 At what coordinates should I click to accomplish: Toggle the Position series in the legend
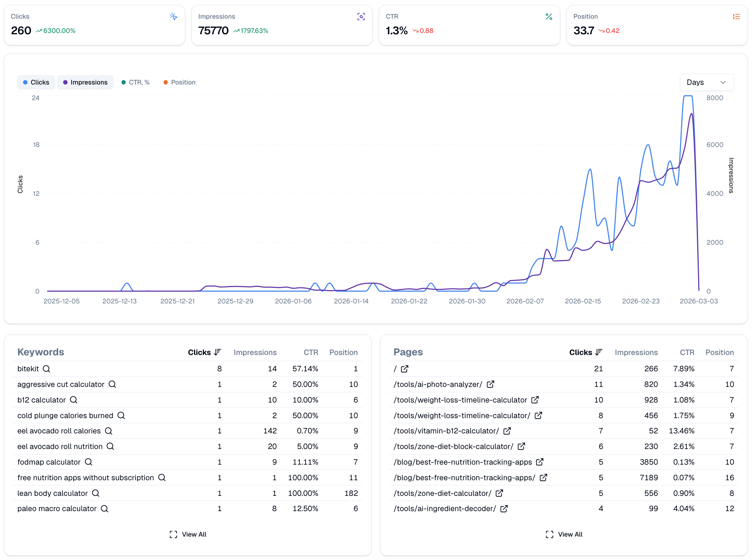point(179,82)
